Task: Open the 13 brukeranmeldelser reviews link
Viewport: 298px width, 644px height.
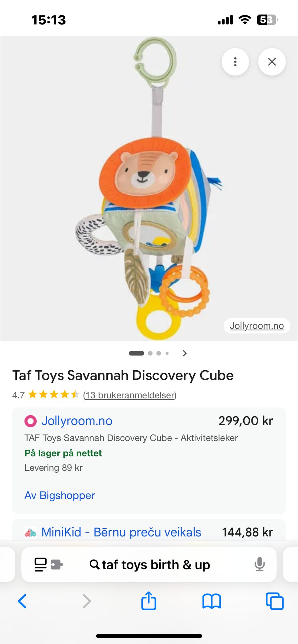Action: tap(130, 395)
